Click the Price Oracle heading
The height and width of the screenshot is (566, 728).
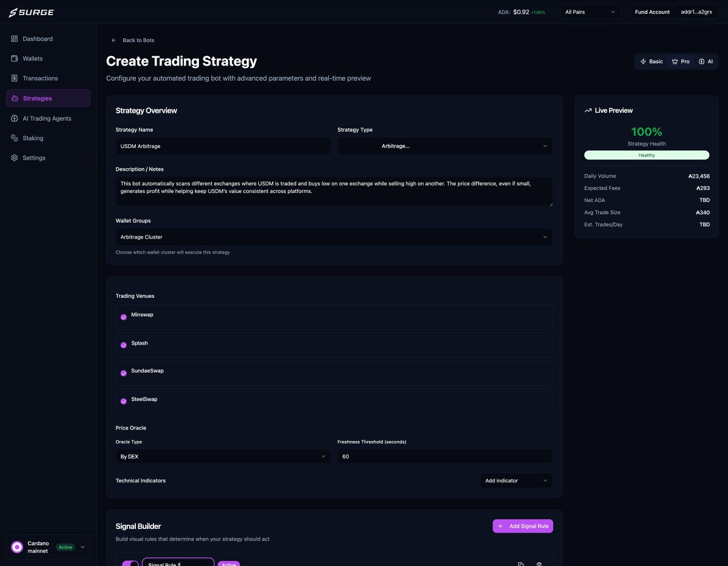point(131,428)
